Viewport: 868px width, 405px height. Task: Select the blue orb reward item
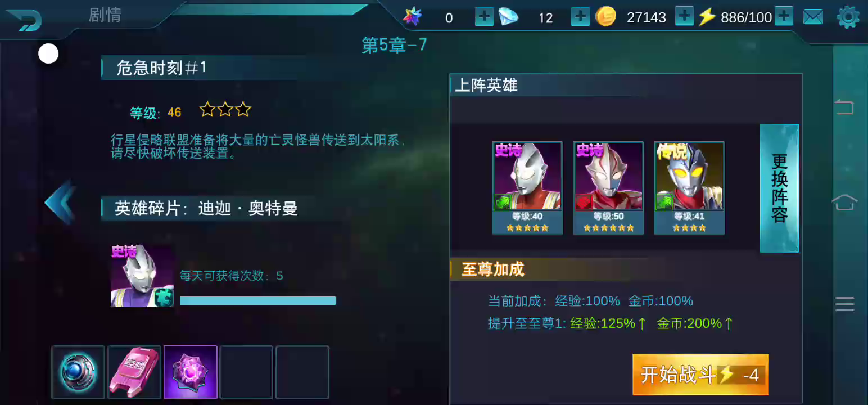(x=78, y=372)
